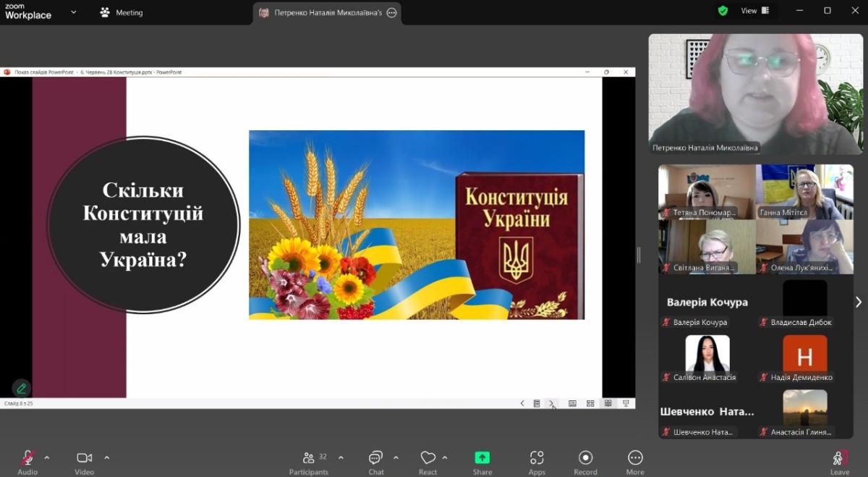Toggle the annotation pen on shared slide

(x=22, y=388)
